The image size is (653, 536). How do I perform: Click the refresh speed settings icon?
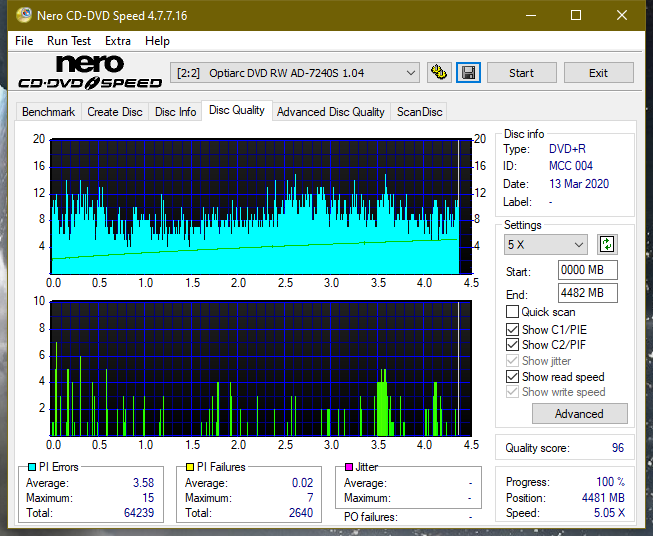607,244
